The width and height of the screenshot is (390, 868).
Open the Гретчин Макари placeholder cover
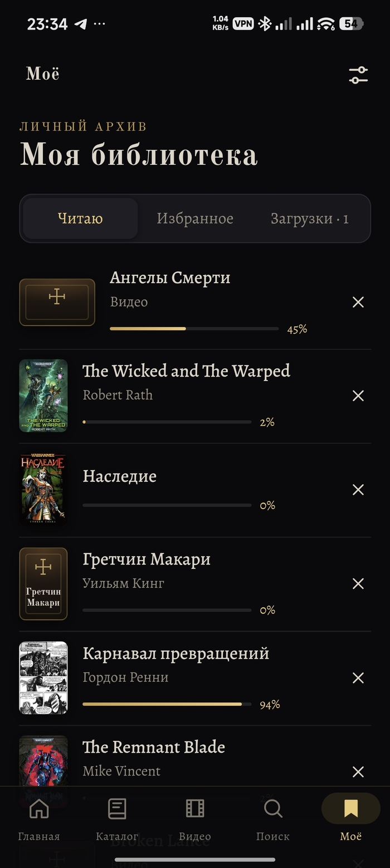[x=43, y=584]
